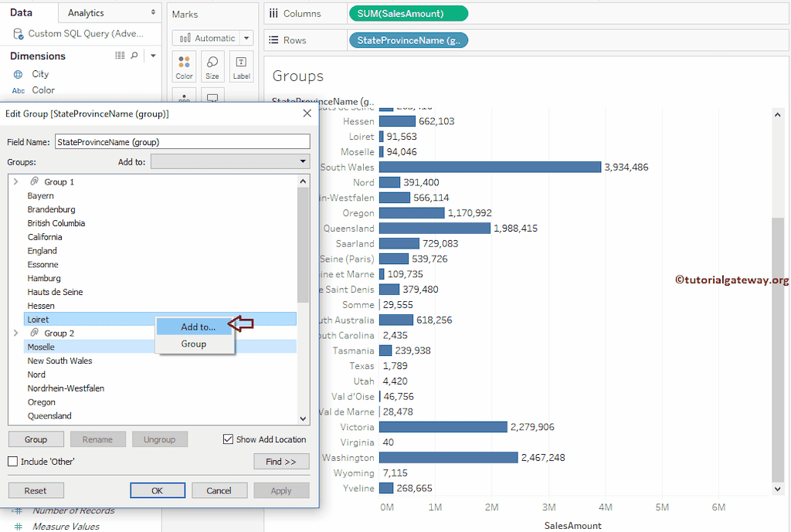Click the Group 1 paperclip icon
This screenshot has height=532, width=791.
pyautogui.click(x=34, y=181)
